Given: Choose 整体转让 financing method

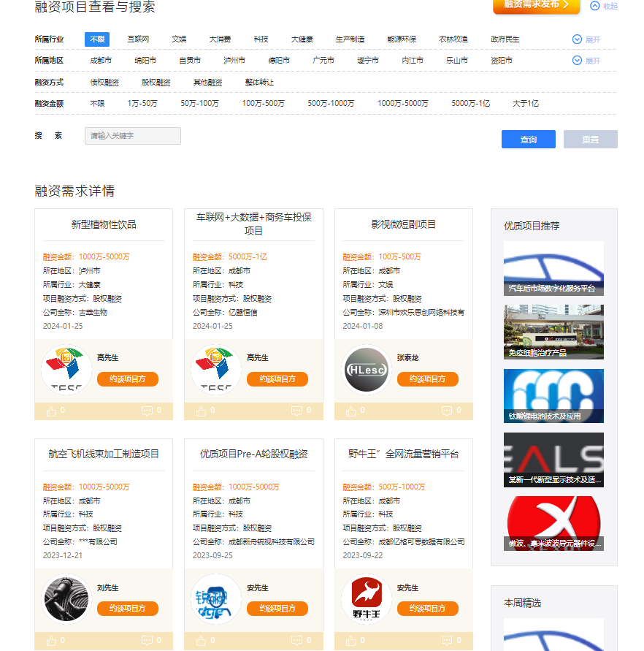Looking at the screenshot, I should pyautogui.click(x=259, y=83).
